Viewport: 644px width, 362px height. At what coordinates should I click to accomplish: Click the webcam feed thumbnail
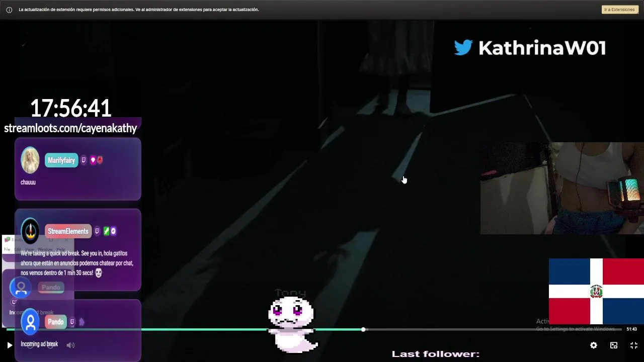[x=562, y=188]
